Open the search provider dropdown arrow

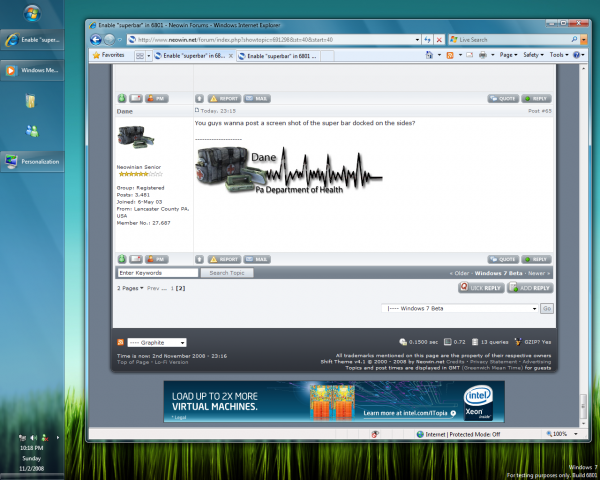pos(584,39)
